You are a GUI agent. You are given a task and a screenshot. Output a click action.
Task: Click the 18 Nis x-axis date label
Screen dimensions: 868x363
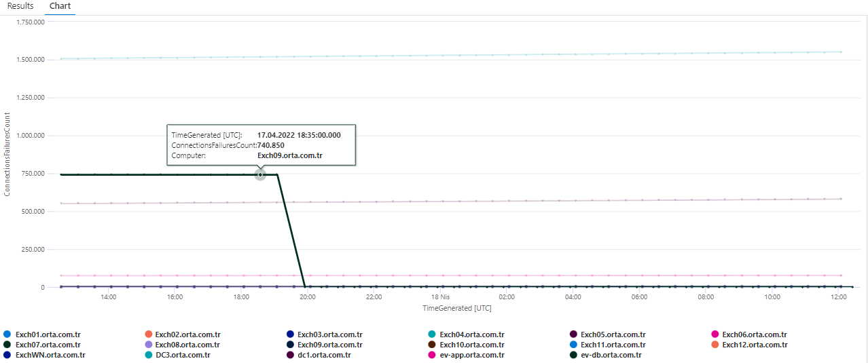click(x=440, y=297)
